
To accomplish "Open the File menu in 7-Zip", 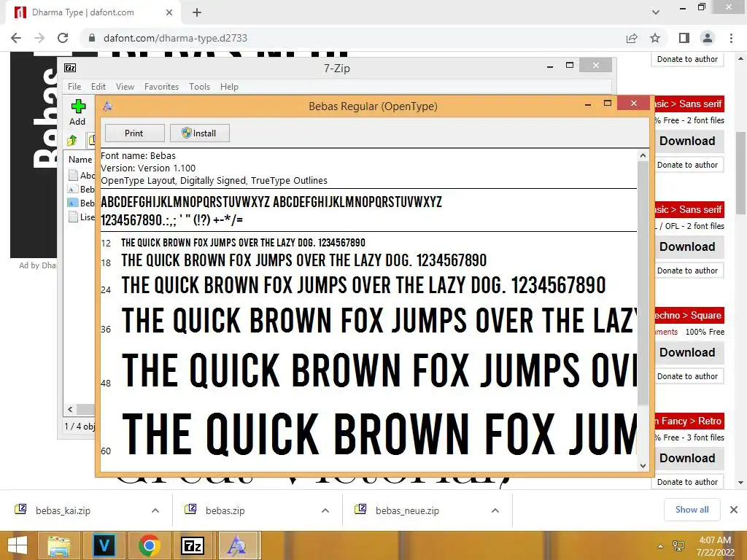I will point(74,87).
